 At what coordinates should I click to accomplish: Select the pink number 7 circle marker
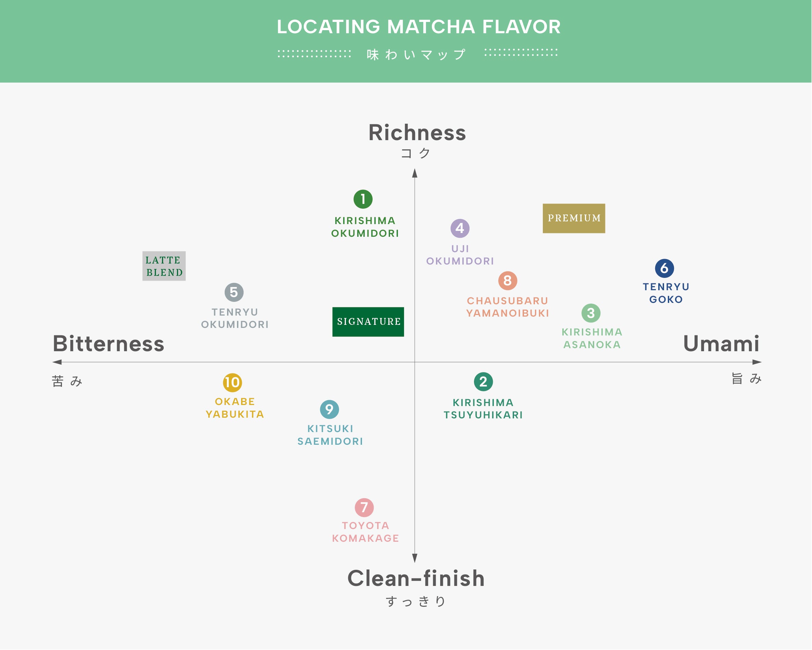(364, 507)
